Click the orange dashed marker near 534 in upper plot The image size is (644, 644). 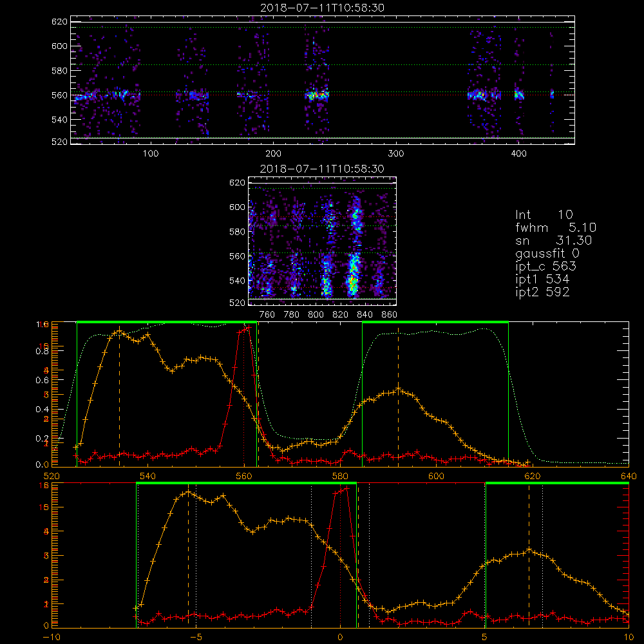click(120, 396)
